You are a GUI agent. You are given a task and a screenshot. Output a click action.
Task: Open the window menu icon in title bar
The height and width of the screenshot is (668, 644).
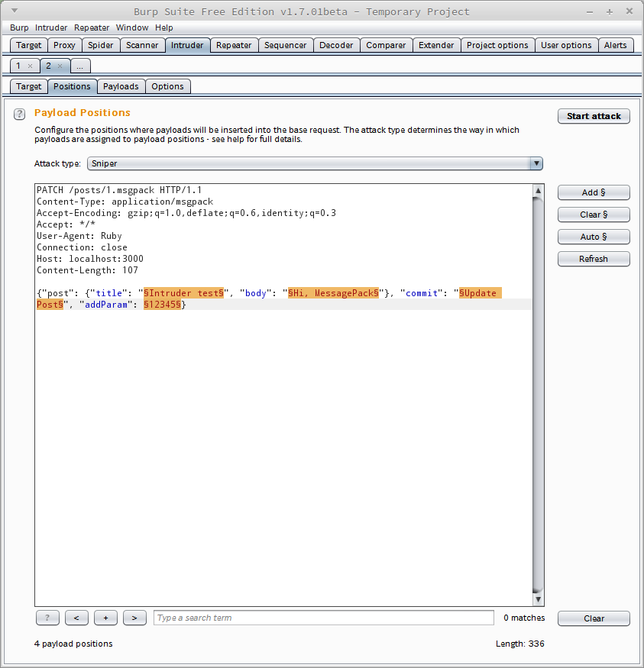coord(14,11)
